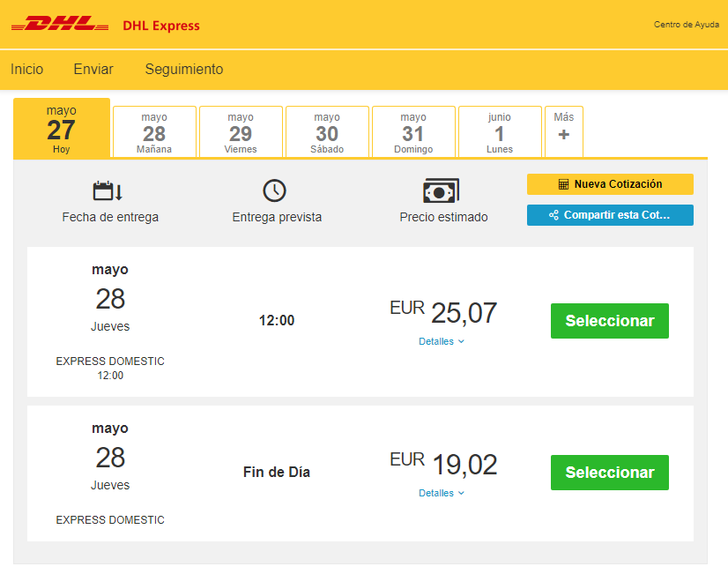Click the DHL logo
Screen dimensions: 728x574
[60, 25]
